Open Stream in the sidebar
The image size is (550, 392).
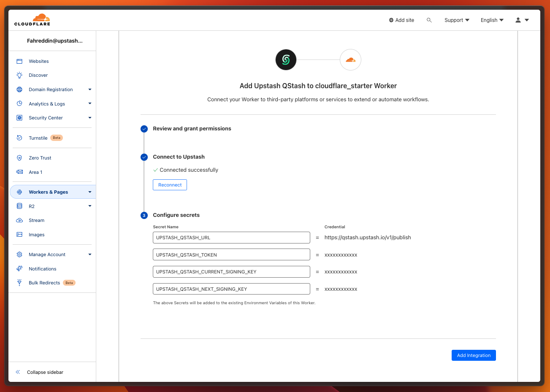point(37,220)
